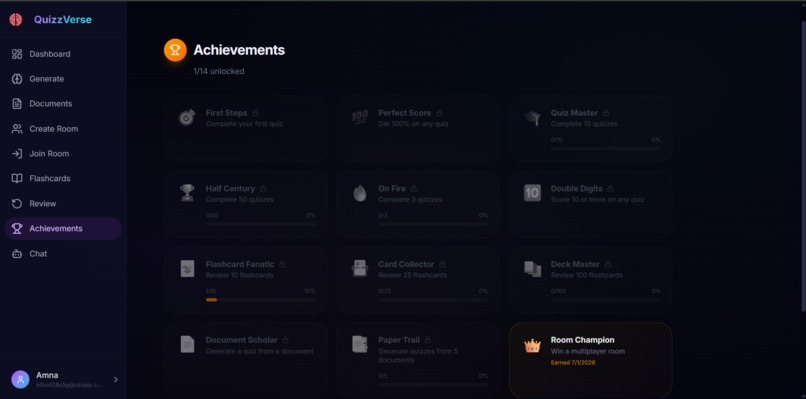Click the QuizzVerse brain logo icon
Viewport: 806px width, 399px height.
click(16, 20)
